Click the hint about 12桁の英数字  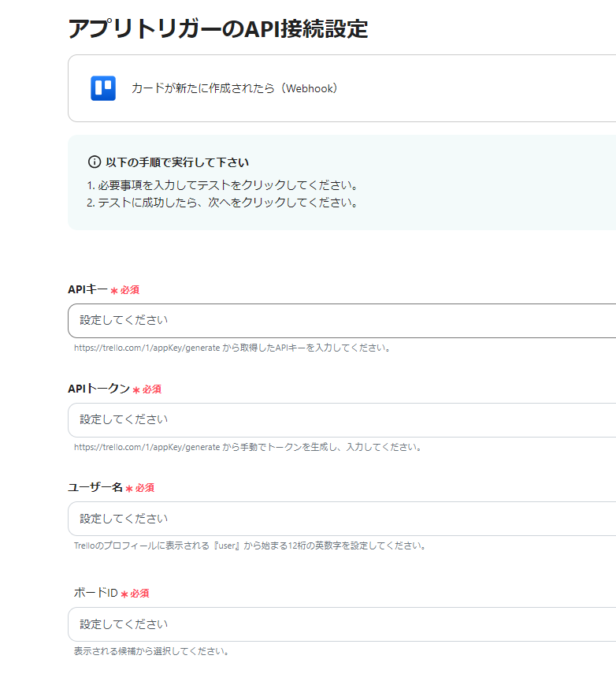pos(250,546)
